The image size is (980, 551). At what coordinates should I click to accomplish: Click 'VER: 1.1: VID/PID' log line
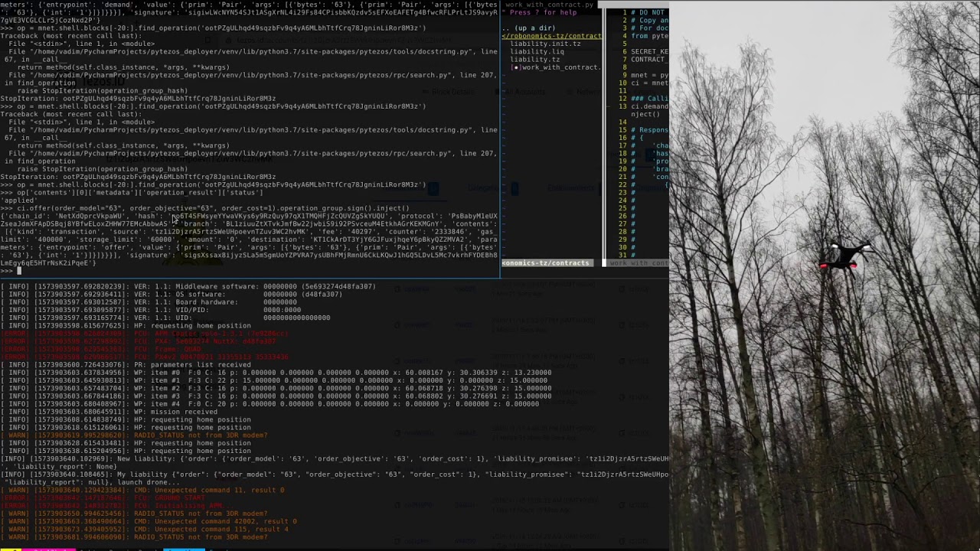click(151, 310)
